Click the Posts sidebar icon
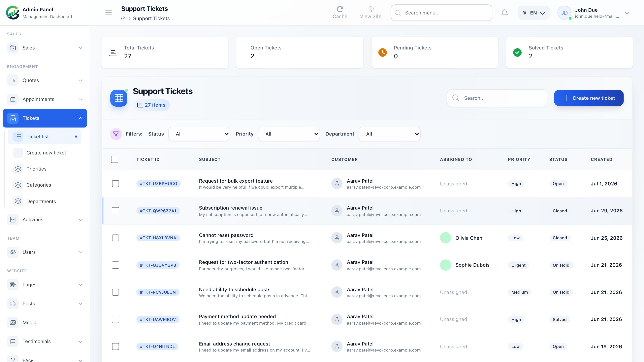Image resolution: width=644 pixels, height=362 pixels. [x=13, y=303]
